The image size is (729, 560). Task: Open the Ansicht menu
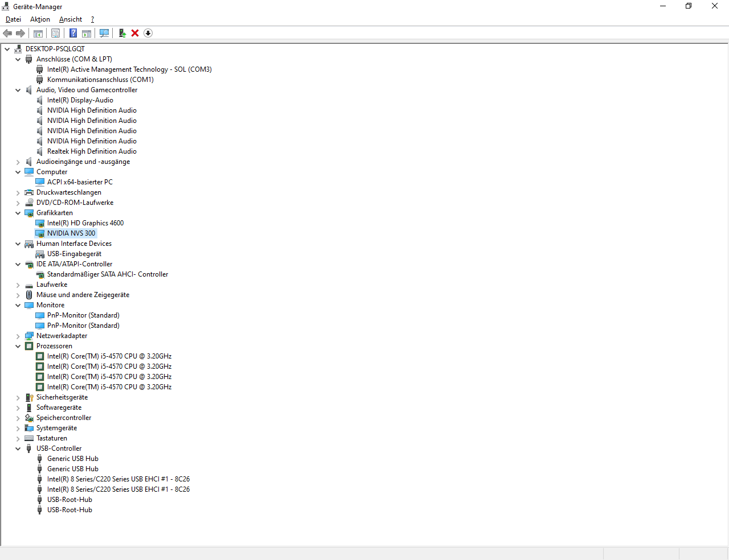[71, 19]
